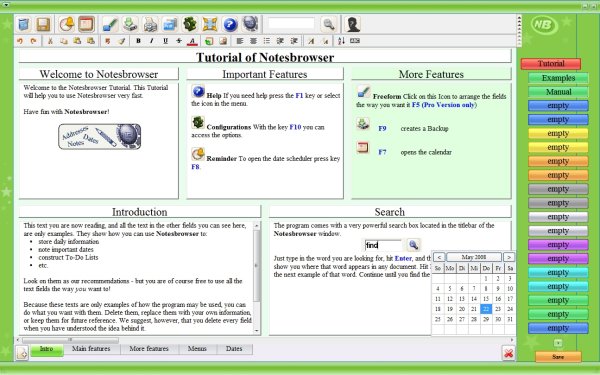Click the orange Save button
Image resolution: width=600 pixels, height=375 pixels.
(x=558, y=357)
